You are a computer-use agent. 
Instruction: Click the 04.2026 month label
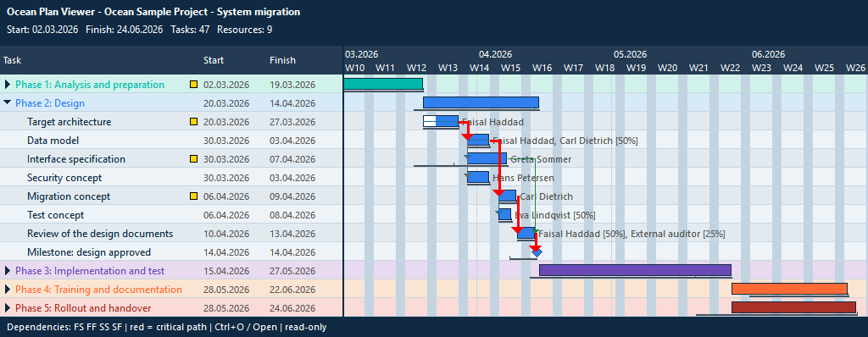(x=495, y=55)
